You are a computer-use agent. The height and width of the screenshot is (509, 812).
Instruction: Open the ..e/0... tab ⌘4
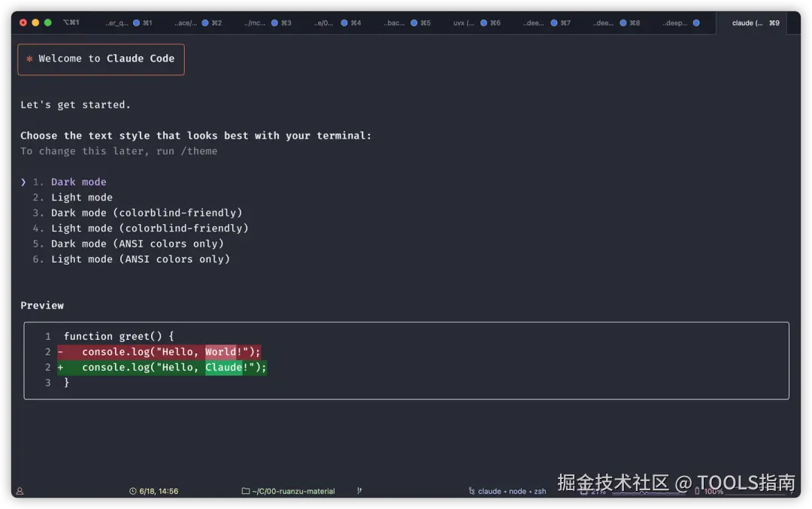tap(337, 23)
